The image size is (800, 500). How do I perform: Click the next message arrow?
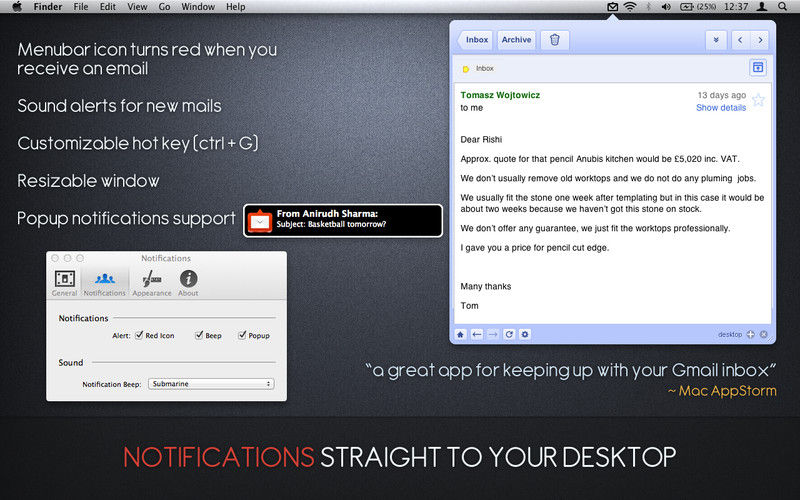(760, 40)
